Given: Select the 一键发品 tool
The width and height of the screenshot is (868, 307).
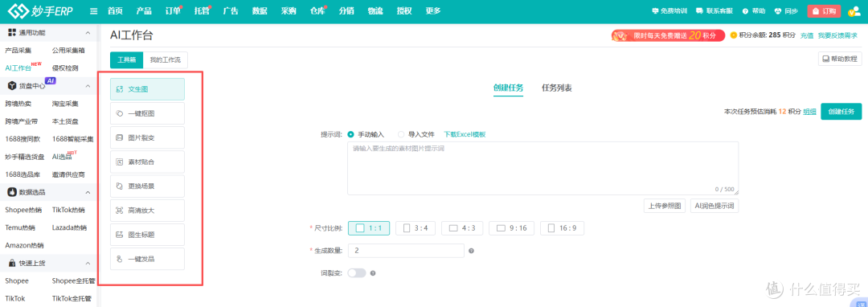Looking at the screenshot, I should [147, 259].
